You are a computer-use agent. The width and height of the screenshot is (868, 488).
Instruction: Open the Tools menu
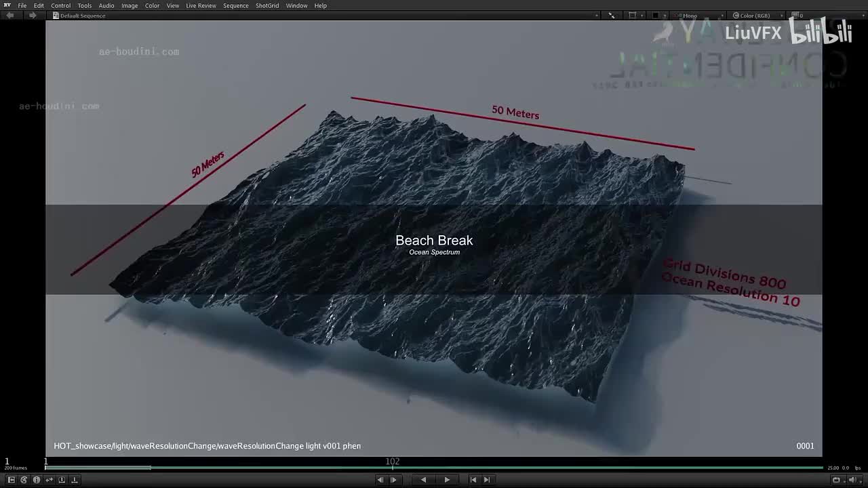point(85,5)
